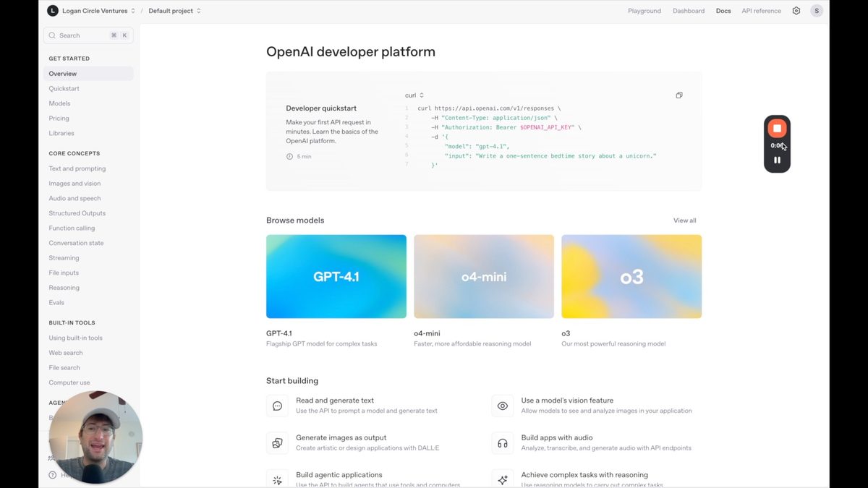The height and width of the screenshot is (488, 868).
Task: Click the GPT-4.1 title under the card
Action: click(279, 333)
